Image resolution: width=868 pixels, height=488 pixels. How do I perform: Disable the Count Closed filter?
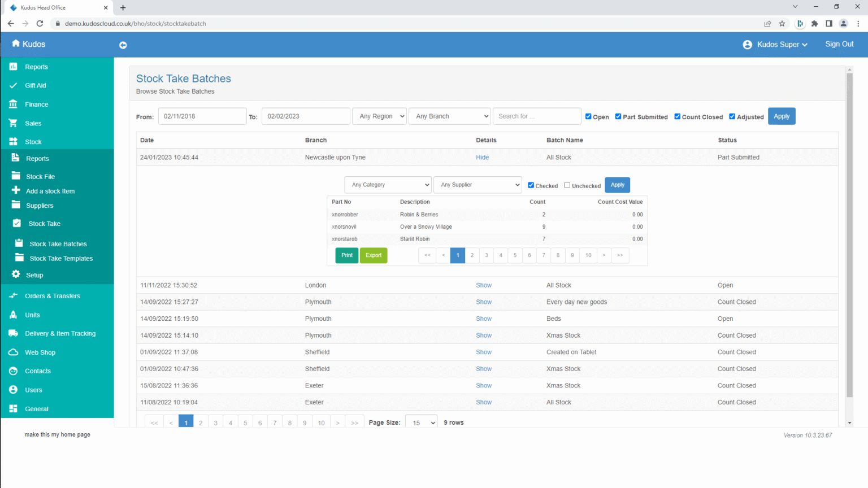click(x=677, y=116)
